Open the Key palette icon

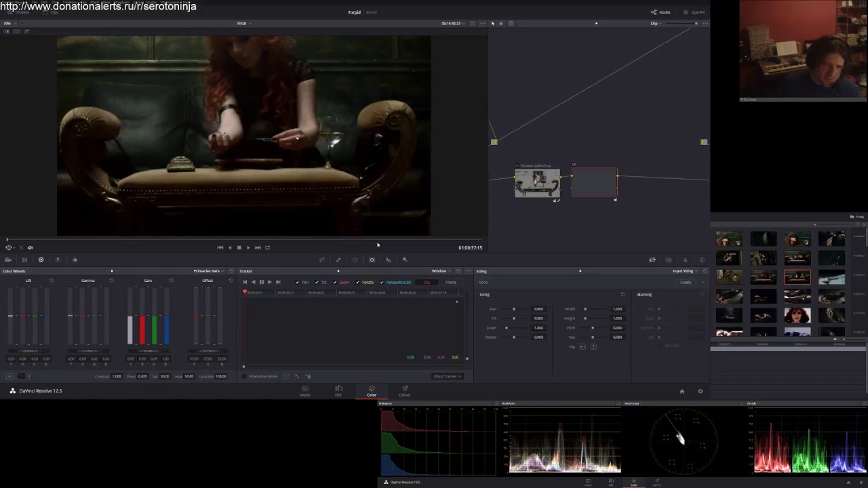point(405,260)
